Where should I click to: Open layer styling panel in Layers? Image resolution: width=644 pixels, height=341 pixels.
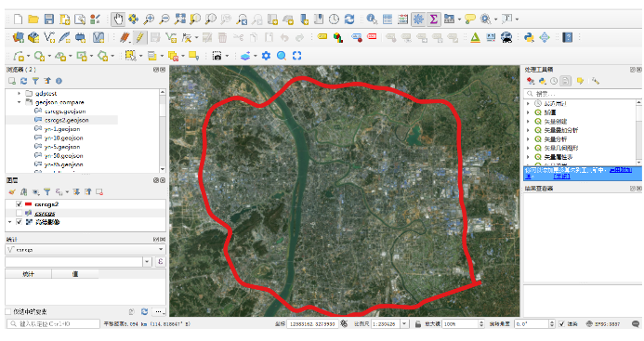click(x=12, y=191)
